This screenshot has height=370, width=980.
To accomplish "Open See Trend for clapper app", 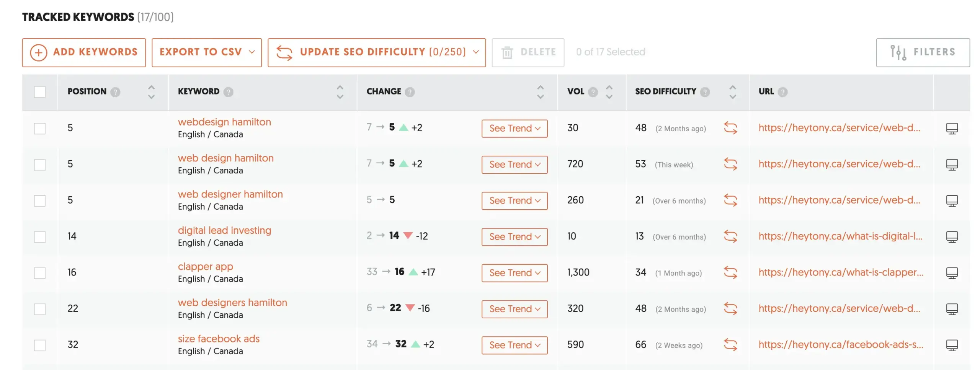I will (514, 272).
